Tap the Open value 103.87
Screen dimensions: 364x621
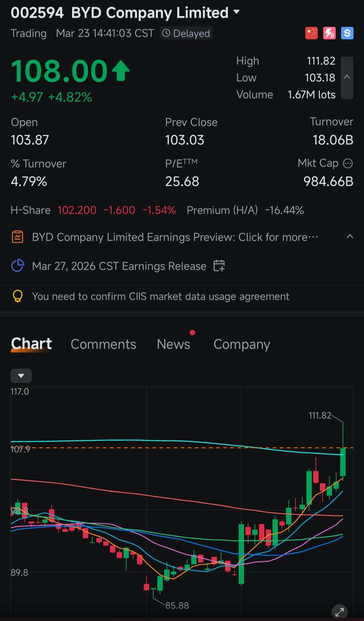point(30,140)
